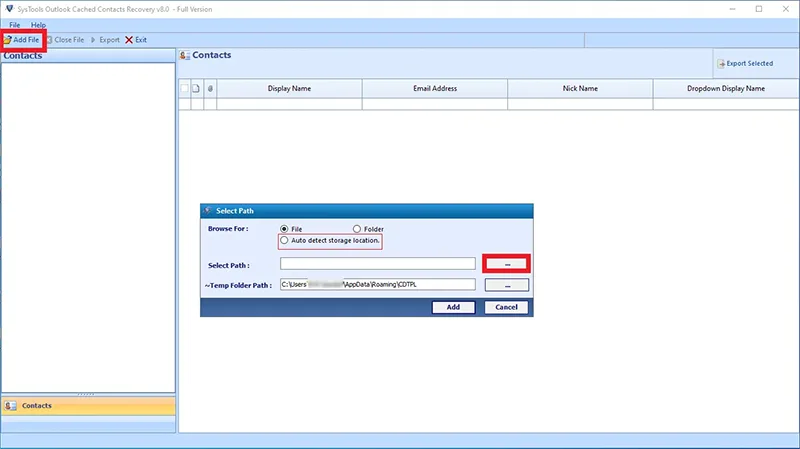Image resolution: width=800 pixels, height=449 pixels.
Task: Select the File radio button
Action: 284,229
